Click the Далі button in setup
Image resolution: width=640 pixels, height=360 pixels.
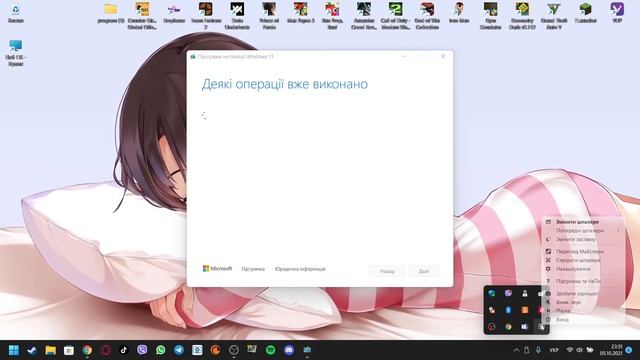click(424, 271)
